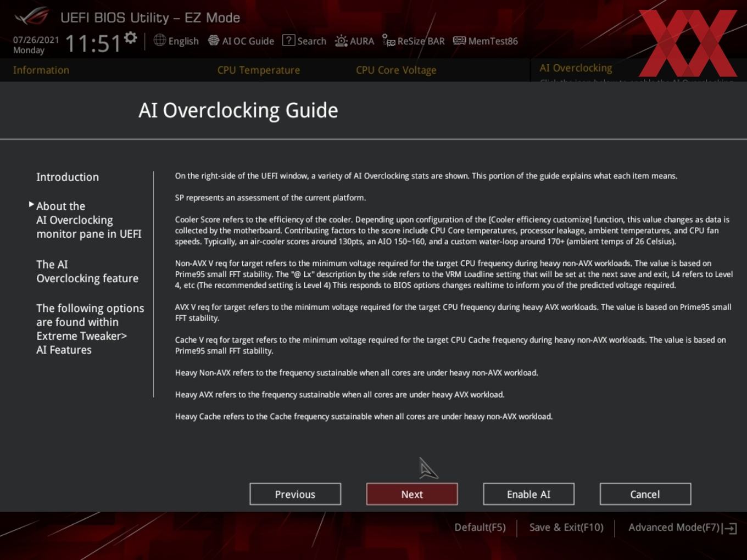The image size is (747, 560).
Task: Open ReSize BAR option
Action: pyautogui.click(x=421, y=41)
